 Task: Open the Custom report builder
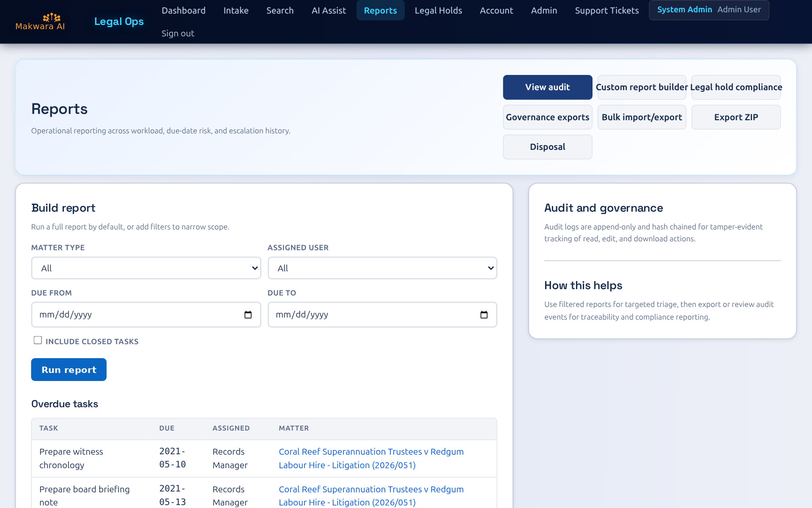tap(642, 87)
